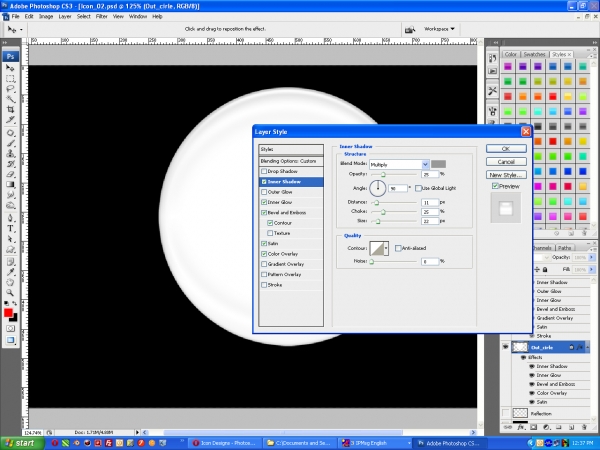The height and width of the screenshot is (450, 600).
Task: Toggle Quick Mask mode icon
Action: pos(10,329)
